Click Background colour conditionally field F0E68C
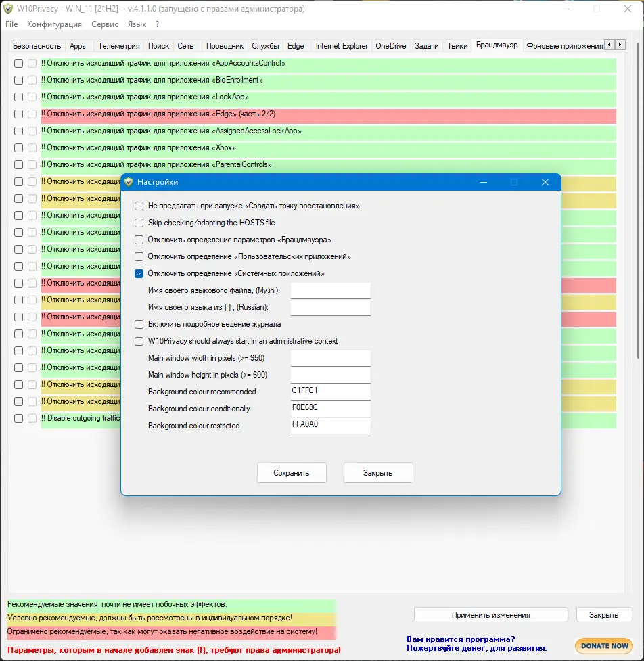This screenshot has height=661, width=644. coord(330,409)
